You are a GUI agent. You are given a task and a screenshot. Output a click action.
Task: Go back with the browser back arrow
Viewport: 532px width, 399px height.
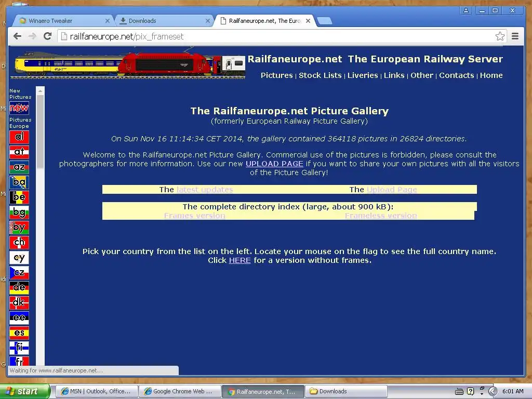tap(17, 36)
